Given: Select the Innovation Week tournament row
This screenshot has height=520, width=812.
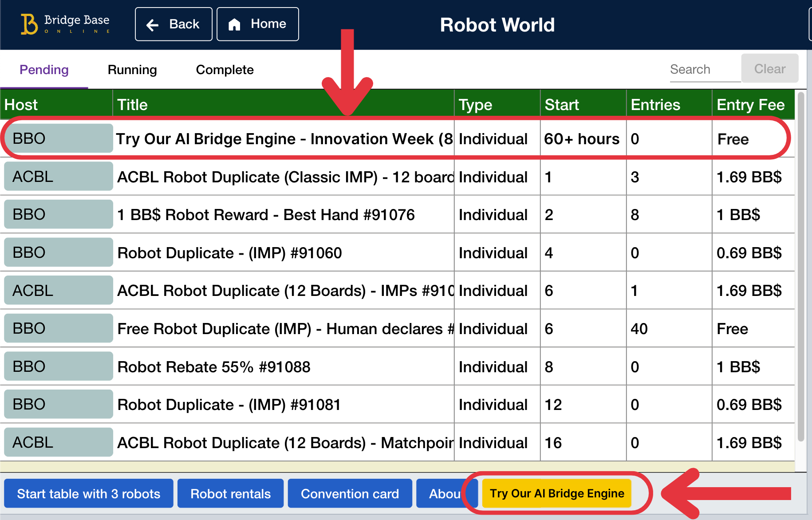Looking at the screenshot, I should 284,138.
